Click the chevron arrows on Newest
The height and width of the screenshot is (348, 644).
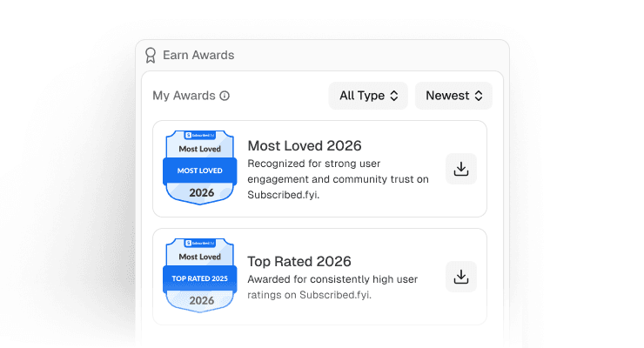pyautogui.click(x=479, y=96)
